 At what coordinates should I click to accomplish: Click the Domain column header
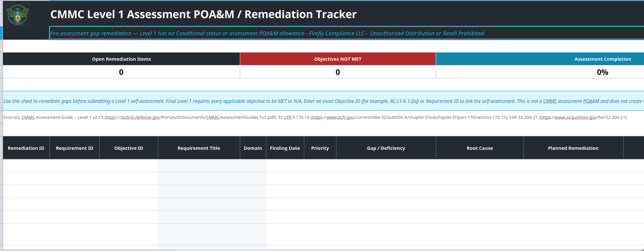coord(253,148)
